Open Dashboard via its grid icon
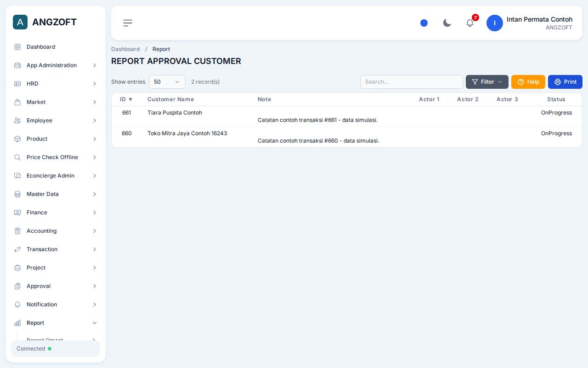This screenshot has width=588, height=368. click(x=17, y=47)
